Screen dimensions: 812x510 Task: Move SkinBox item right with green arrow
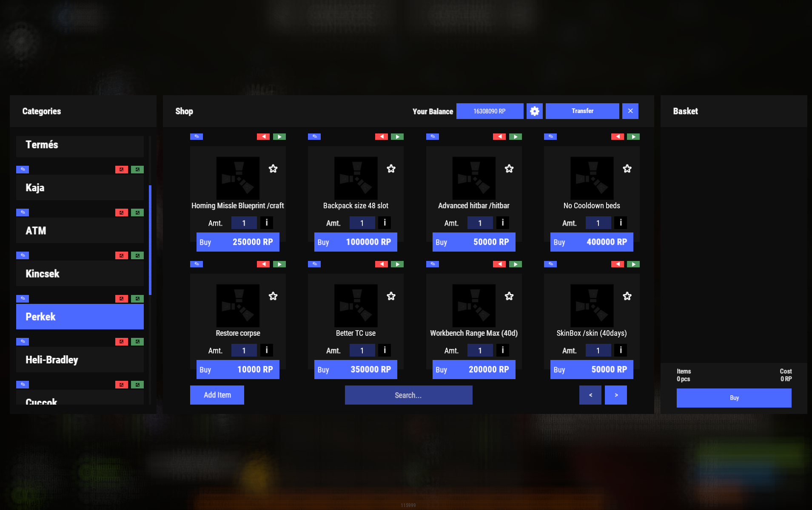pyautogui.click(x=633, y=264)
